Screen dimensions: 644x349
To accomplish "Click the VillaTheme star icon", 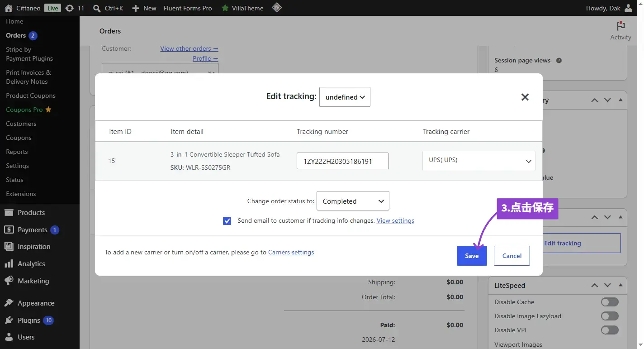I will [225, 8].
